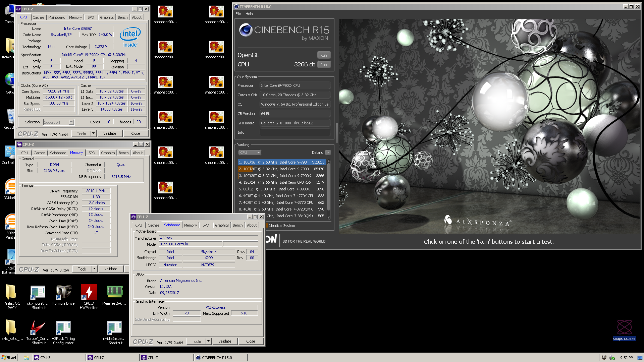The width and height of the screenshot is (644, 362).
Task: Open SPD tab in CPU-Z Memory window
Action: (x=92, y=153)
